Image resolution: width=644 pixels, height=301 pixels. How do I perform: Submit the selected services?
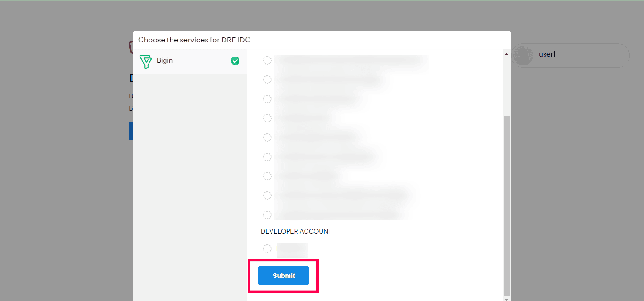(x=283, y=276)
